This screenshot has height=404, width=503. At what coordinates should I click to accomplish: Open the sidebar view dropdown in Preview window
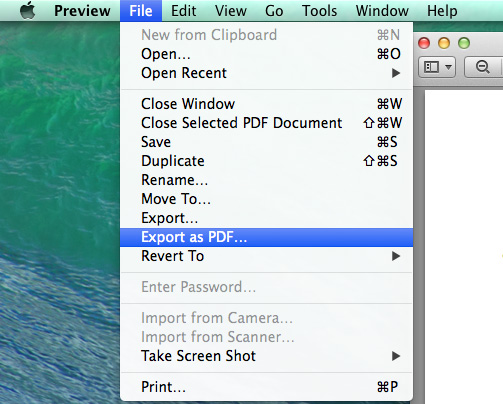[437, 67]
